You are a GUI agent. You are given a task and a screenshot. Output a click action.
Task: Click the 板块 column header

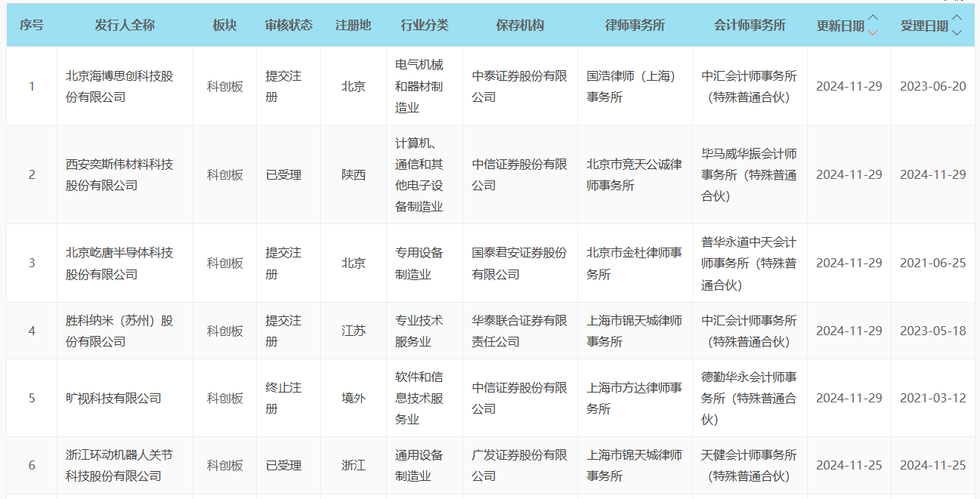point(224,25)
